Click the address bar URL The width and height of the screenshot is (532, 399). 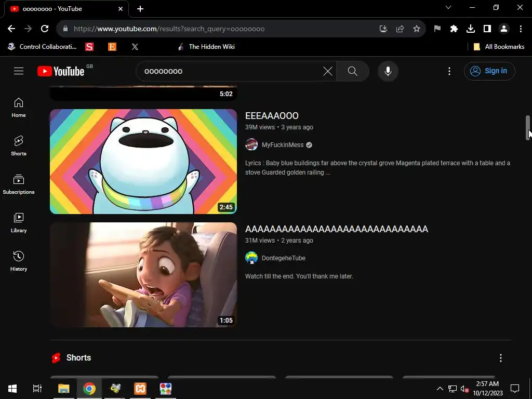coord(169,29)
